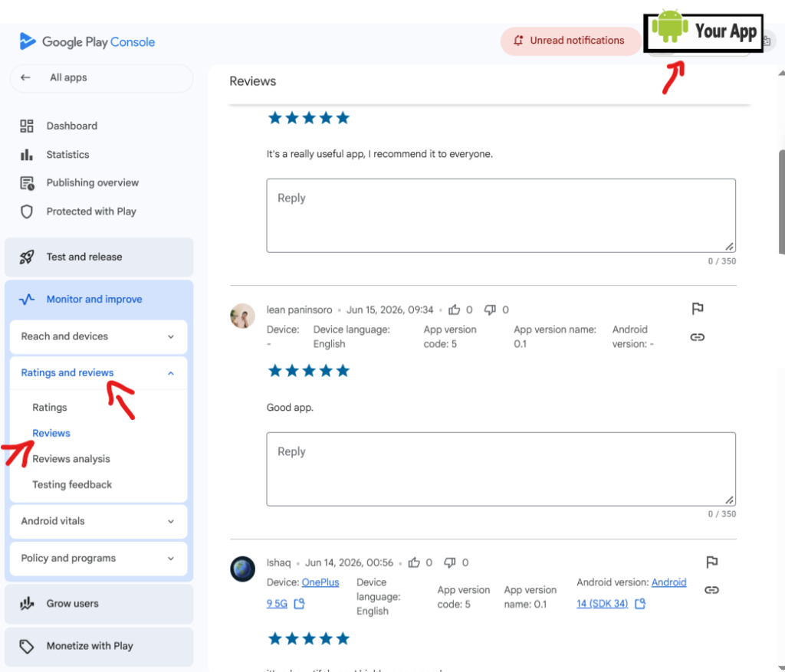The image size is (785, 672).
Task: Click the reviewer name 'Ishaq'
Action: [278, 562]
